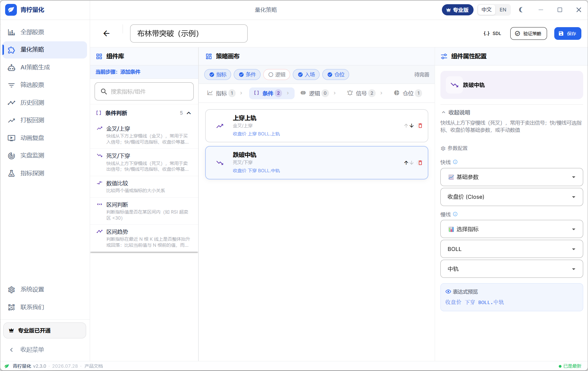Focus the 搜索指标/组件 search box
Screen dimensions: 588x371
click(144, 91)
